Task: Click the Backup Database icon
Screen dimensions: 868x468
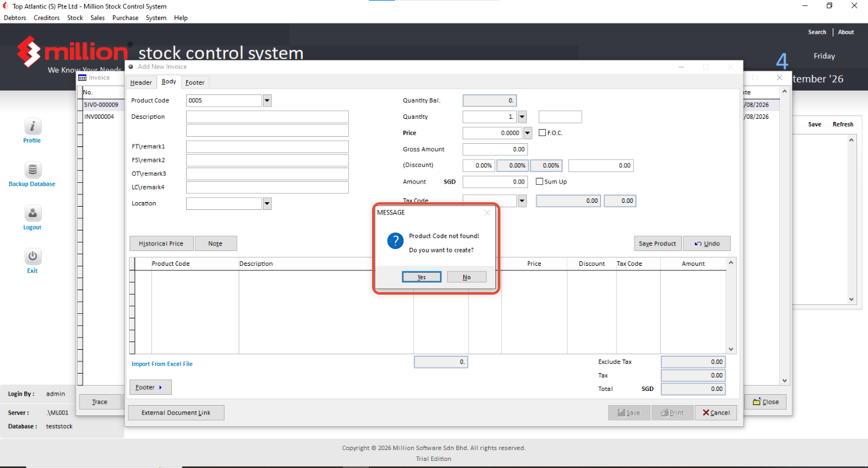Action: click(x=32, y=170)
